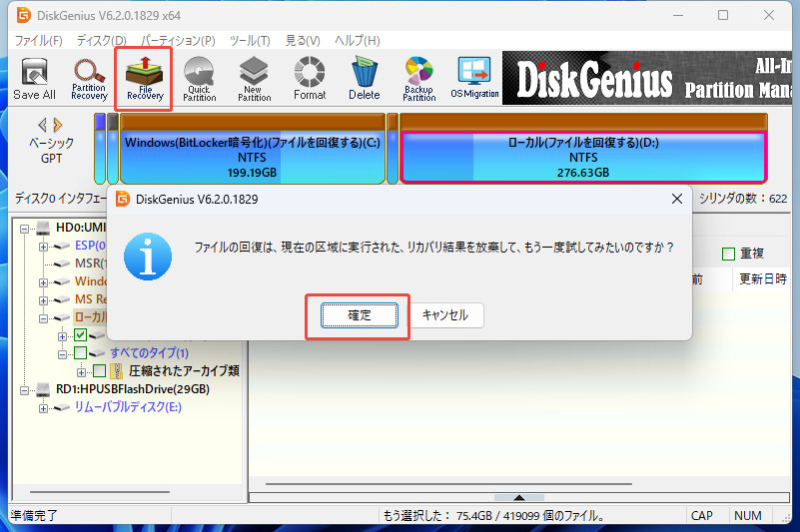Image resolution: width=800 pixels, height=532 pixels.
Task: Go to the previous disk with the left arrow
Action: [x=43, y=125]
